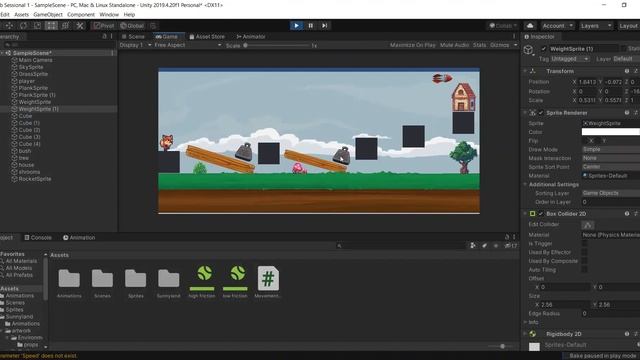
Task: Click the Edit Collider button
Action: tap(588, 225)
